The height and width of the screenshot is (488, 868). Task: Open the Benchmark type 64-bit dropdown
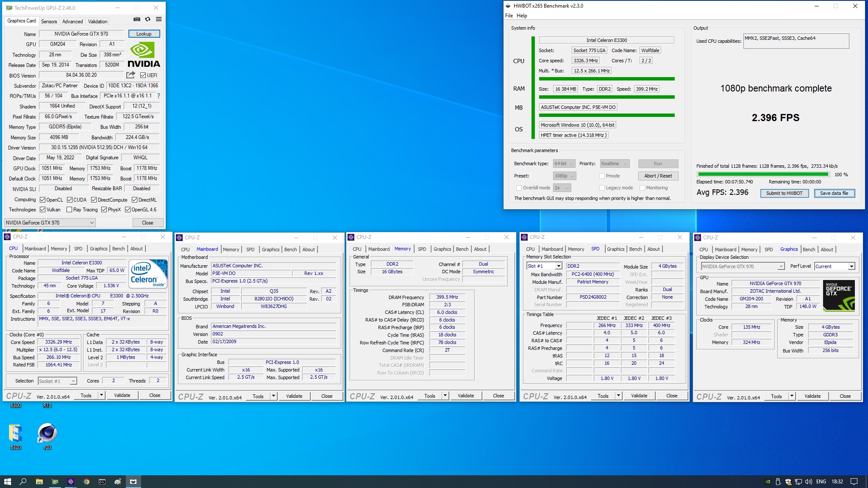[564, 164]
